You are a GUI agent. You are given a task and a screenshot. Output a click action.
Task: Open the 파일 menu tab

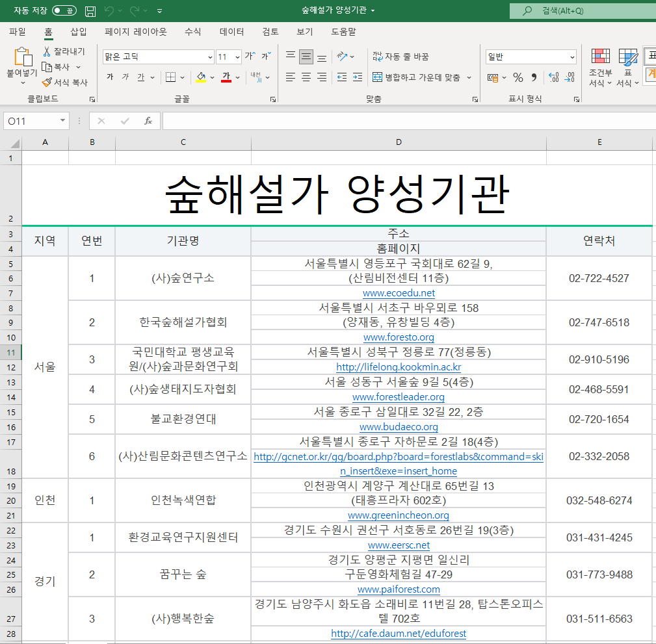(x=18, y=31)
